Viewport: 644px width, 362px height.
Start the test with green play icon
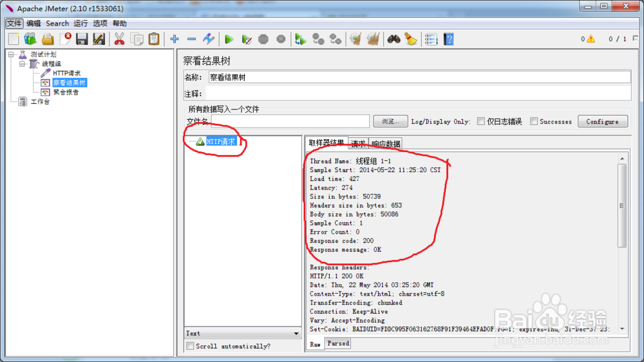[229, 39]
